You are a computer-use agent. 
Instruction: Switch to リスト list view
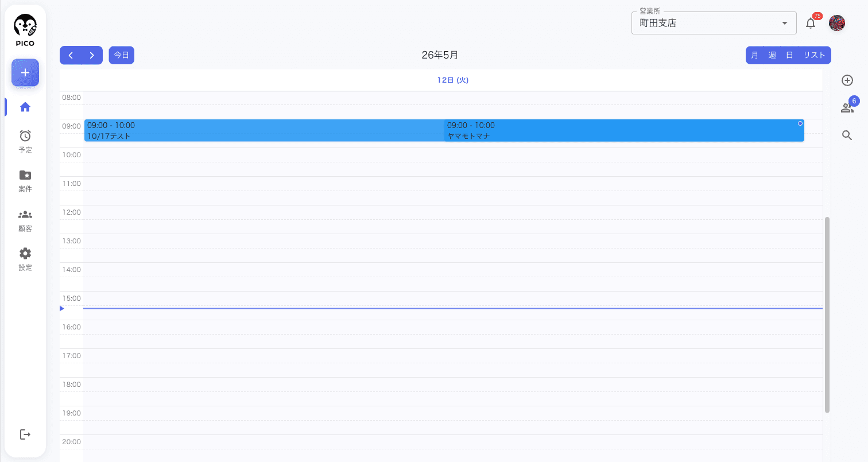tap(814, 55)
